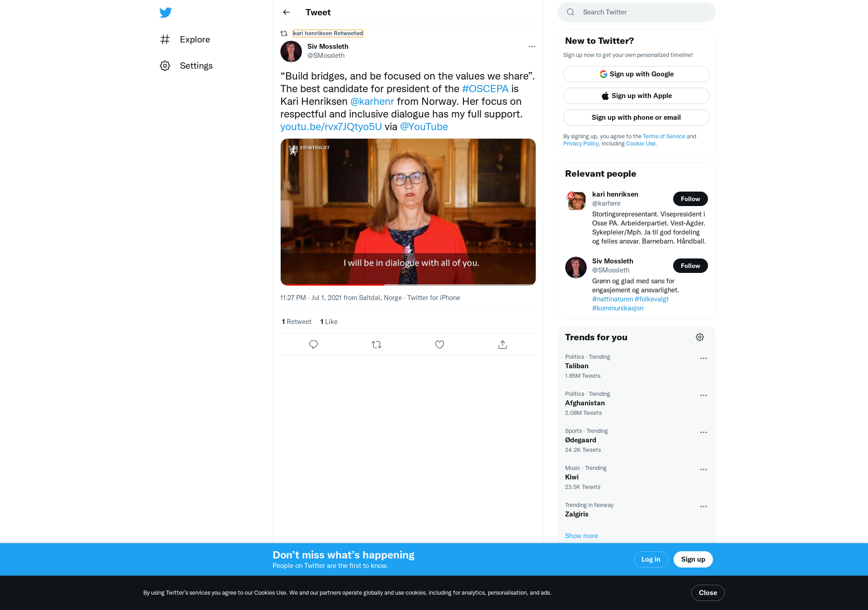Close the cookies notice banner
Image resolution: width=868 pixels, height=610 pixels.
coord(708,593)
